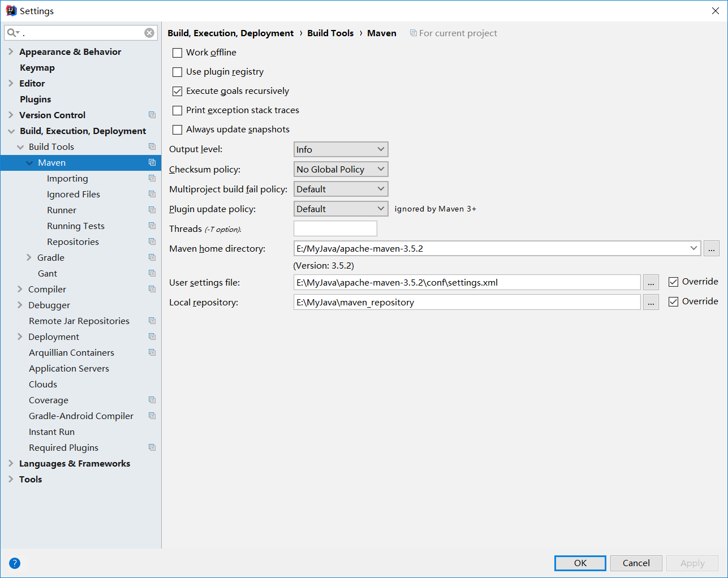Screen dimensions: 728x578
Task: Click project-level icon beside Remote Jar Repositories
Action: (152, 321)
